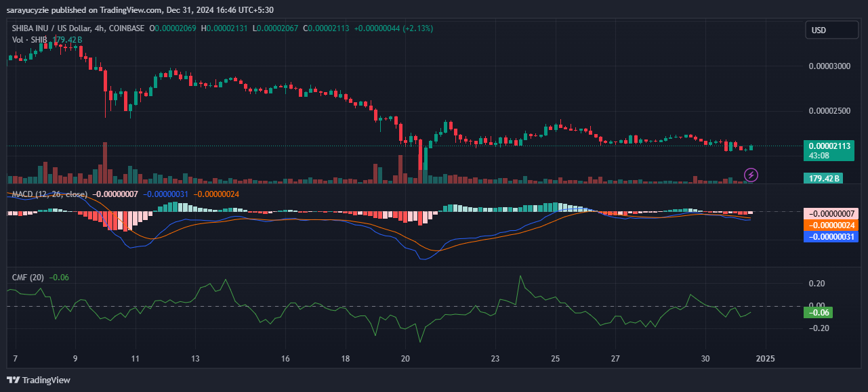Click the MACD histogram value tag -0.00000007
Image resolution: width=868 pixels, height=392 pixels.
tap(830, 213)
